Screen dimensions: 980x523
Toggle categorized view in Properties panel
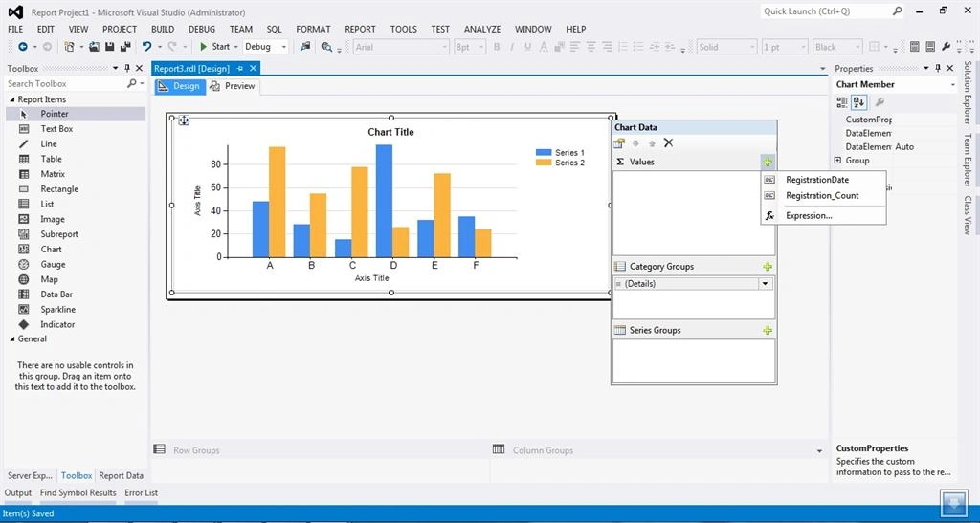842,102
